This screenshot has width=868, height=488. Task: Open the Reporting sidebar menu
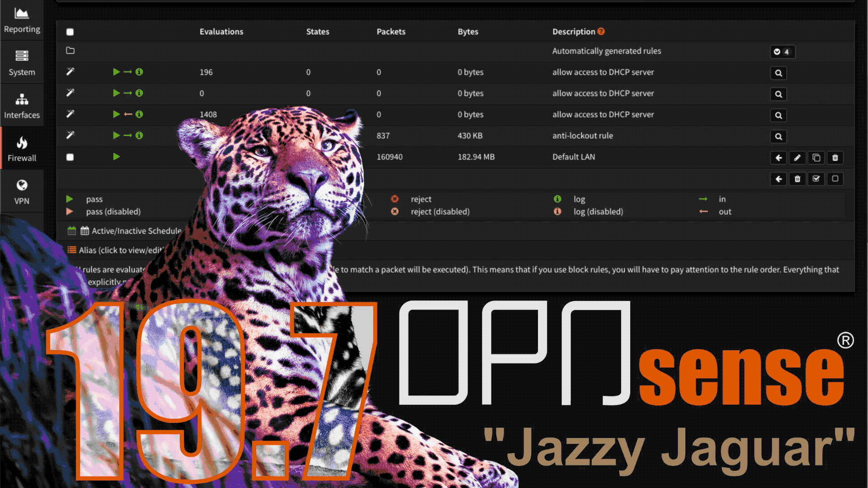[22, 20]
